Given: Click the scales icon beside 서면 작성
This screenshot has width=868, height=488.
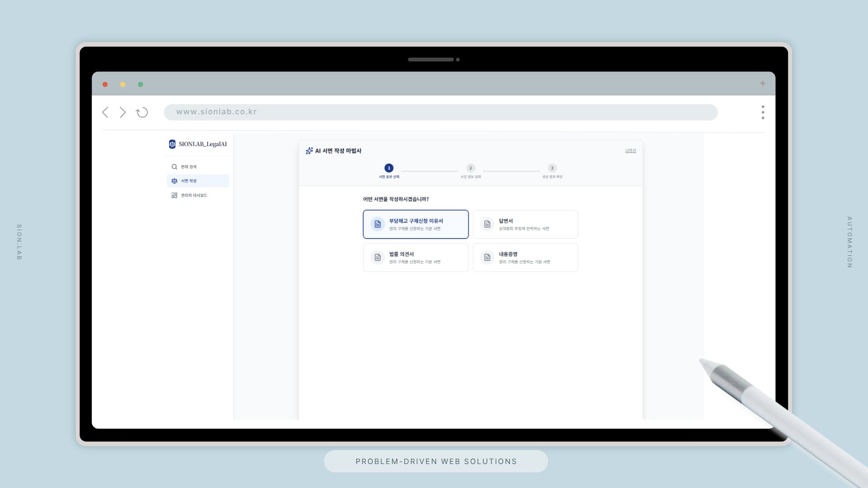Looking at the screenshot, I should pyautogui.click(x=174, y=181).
